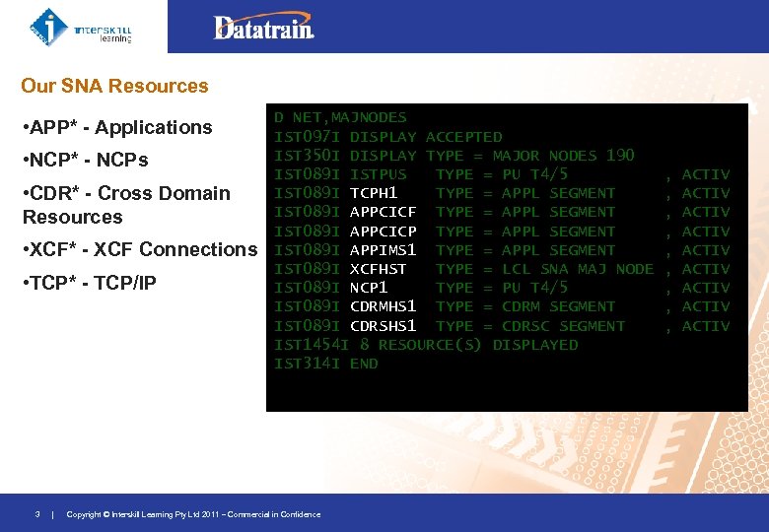
Task: Click 'CDRSC SEGMENT' type text
Action: pyautogui.click(x=563, y=326)
